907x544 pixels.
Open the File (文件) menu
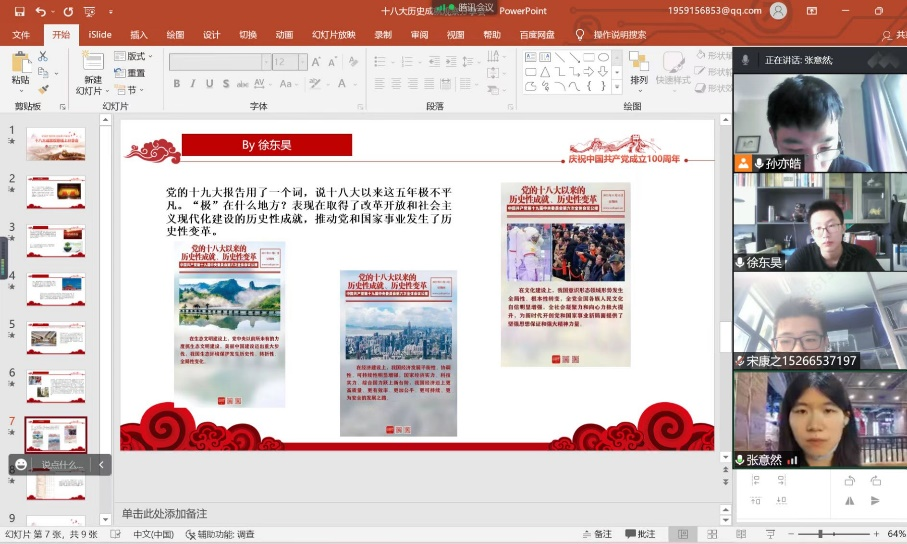pyautogui.click(x=21, y=35)
